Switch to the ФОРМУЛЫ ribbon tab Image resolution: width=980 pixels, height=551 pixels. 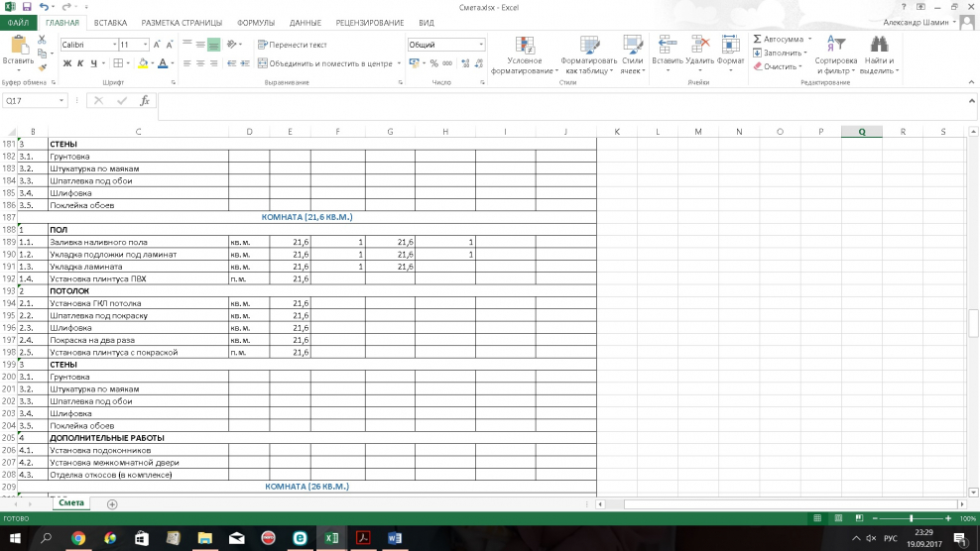(x=255, y=22)
